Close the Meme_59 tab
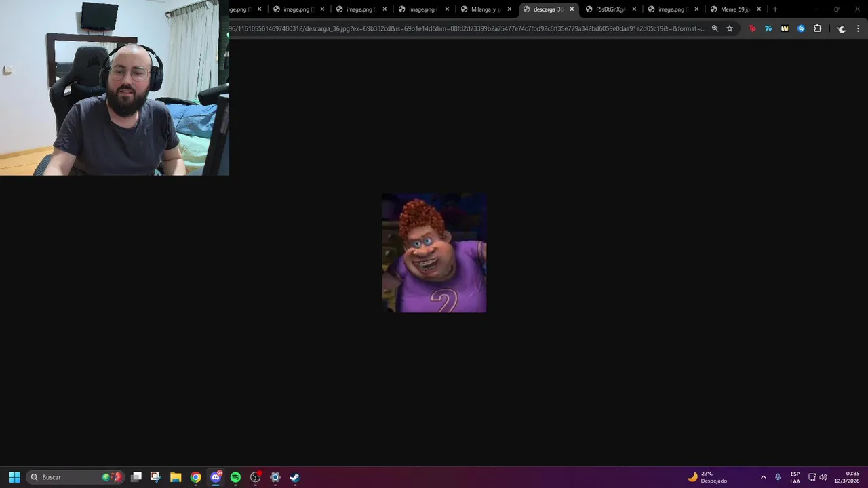Screen dimensions: 868x488 coord(759,9)
